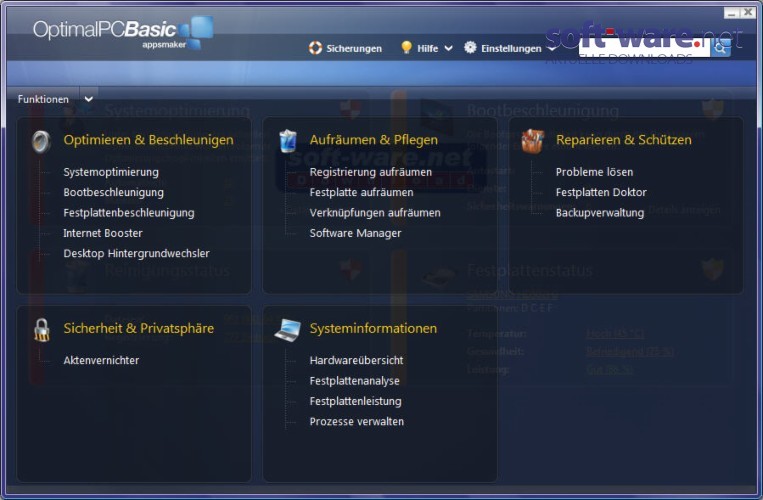763x500 pixels.
Task: Open the Optimieren & Beschleunigen heading
Action: (148, 140)
